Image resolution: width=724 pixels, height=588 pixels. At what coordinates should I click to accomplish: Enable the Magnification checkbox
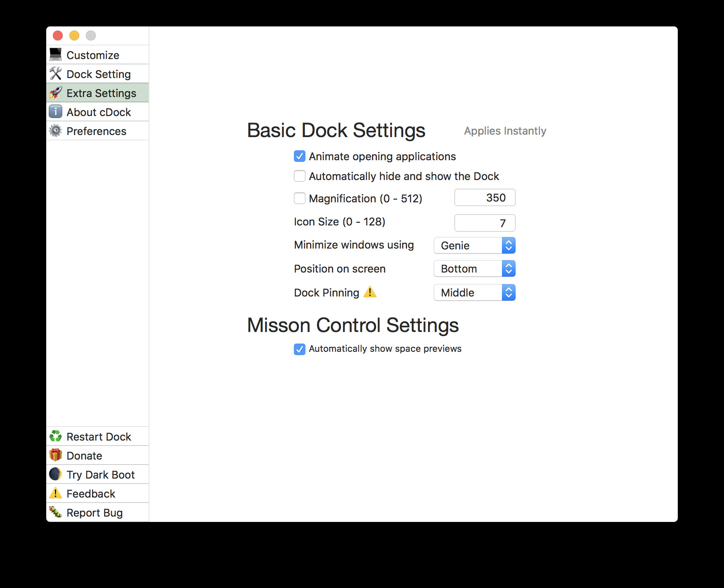pyautogui.click(x=300, y=198)
